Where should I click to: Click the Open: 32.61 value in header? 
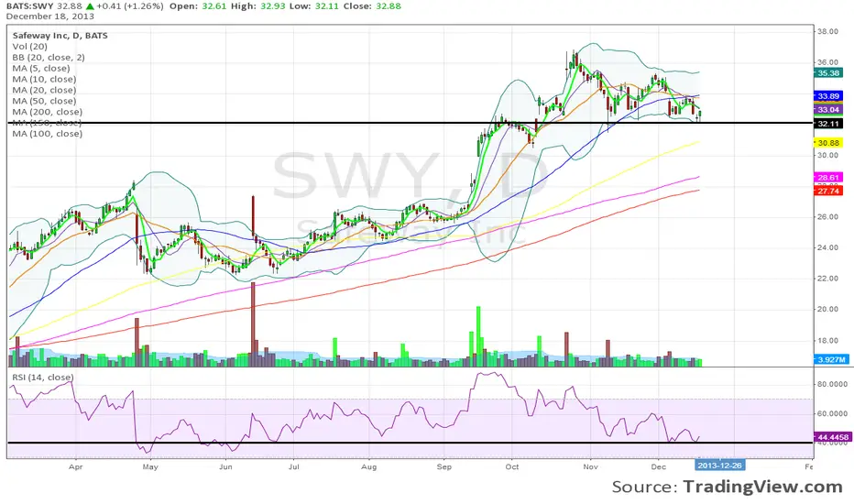point(198,6)
